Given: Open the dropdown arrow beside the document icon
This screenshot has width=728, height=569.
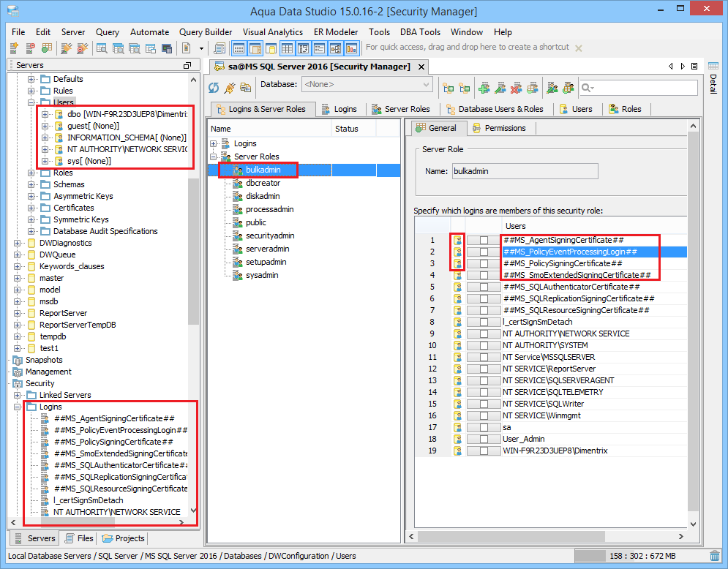Looking at the screenshot, I should [201, 48].
